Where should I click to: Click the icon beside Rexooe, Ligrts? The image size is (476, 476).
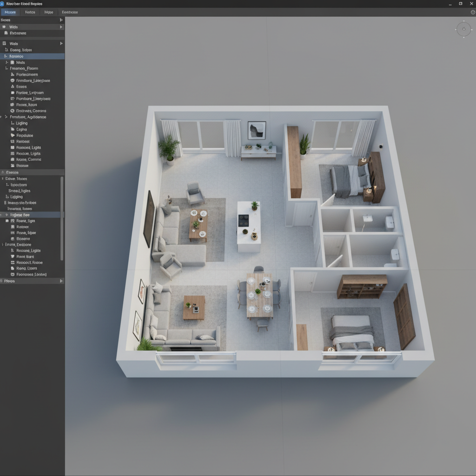[13, 153]
